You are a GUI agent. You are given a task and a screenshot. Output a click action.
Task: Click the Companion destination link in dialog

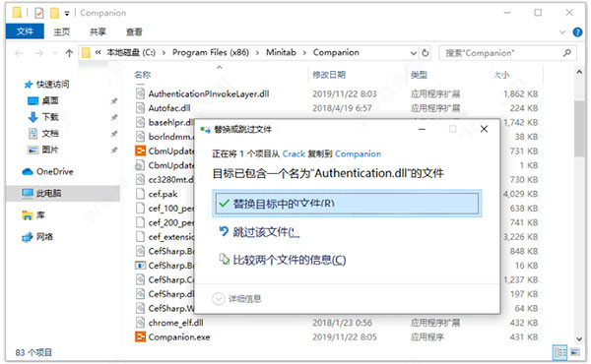coord(358,153)
